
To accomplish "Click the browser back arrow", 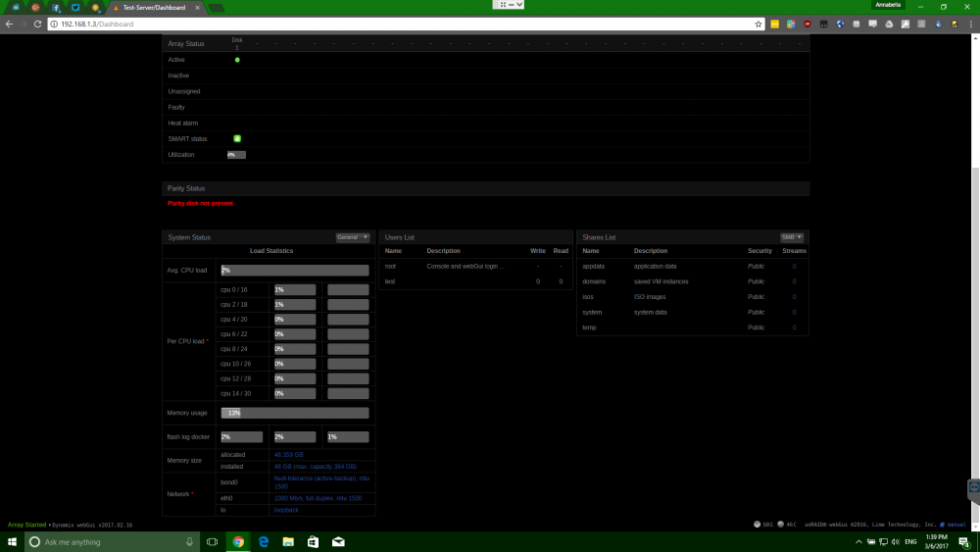I will coord(9,24).
